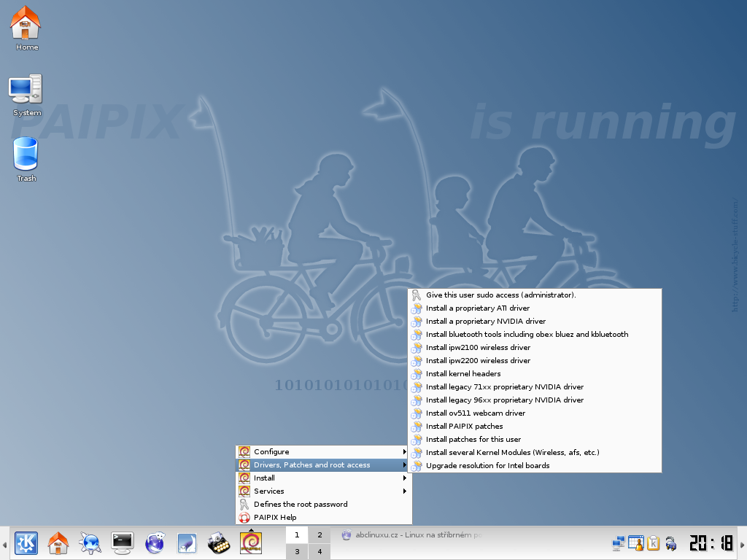Open the Home folder from the panel
Viewport: 747px width, 560px height.
click(x=58, y=542)
